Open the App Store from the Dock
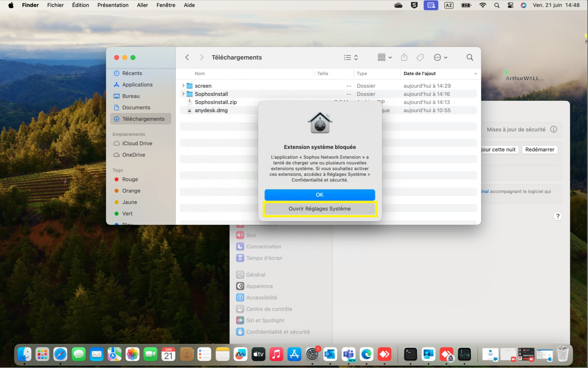Viewport: 588px width, 368px height. (294, 355)
